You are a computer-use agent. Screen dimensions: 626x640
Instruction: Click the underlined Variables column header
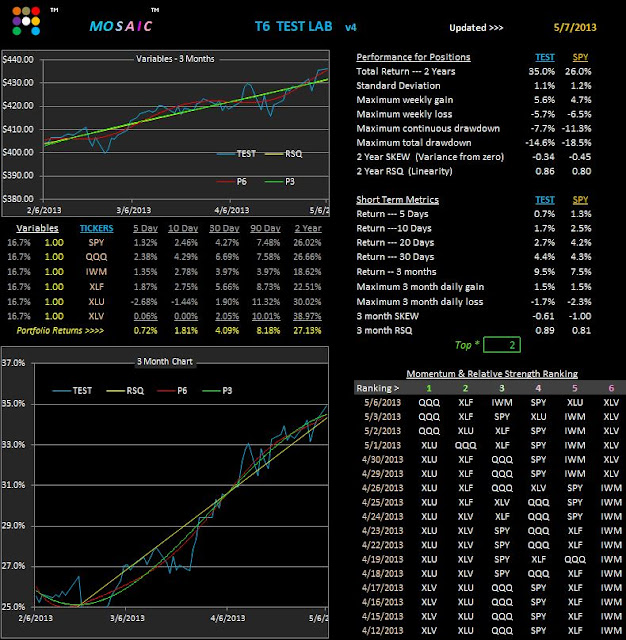[x=37, y=228]
